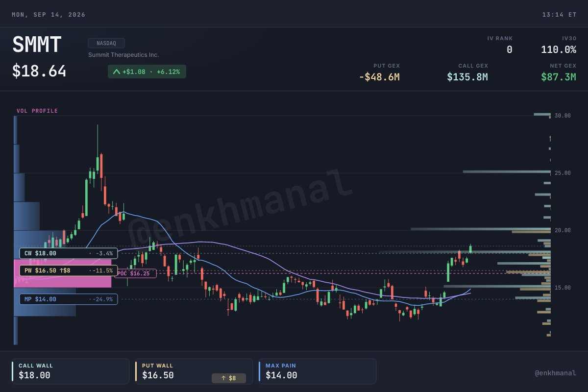The image size is (588, 392).
Task: Click the @enkhmanal handle in the footer
Action: tap(555, 373)
